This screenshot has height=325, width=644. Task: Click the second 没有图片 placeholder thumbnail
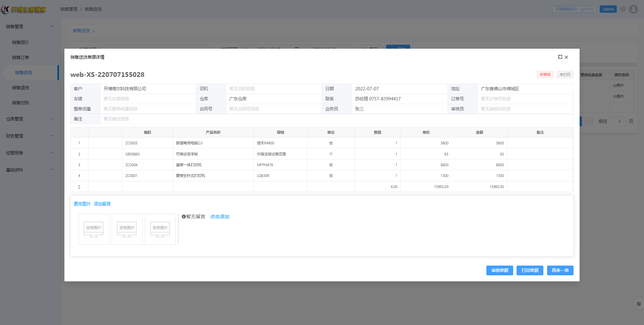click(x=127, y=229)
